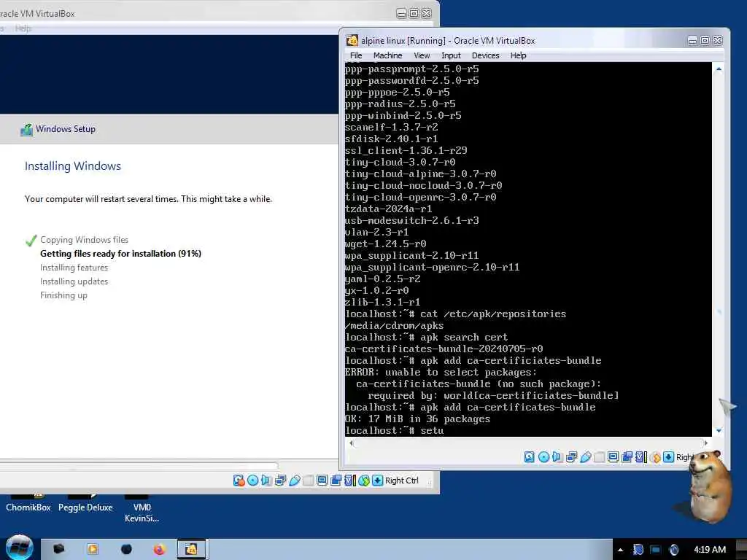The image size is (747, 560).
Task: Click 'Finishing up' step text
Action: click(x=63, y=295)
